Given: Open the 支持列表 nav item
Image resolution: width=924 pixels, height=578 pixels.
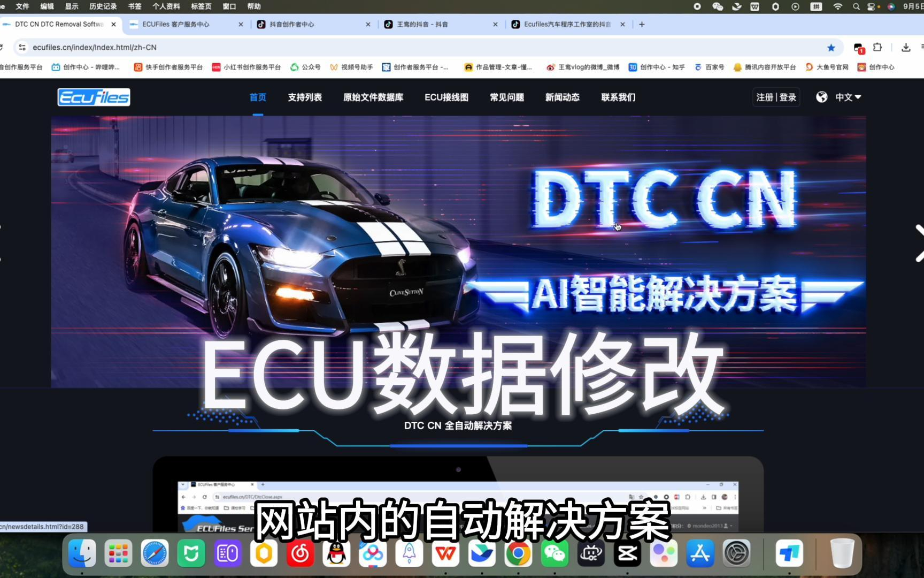Looking at the screenshot, I should click(x=305, y=97).
